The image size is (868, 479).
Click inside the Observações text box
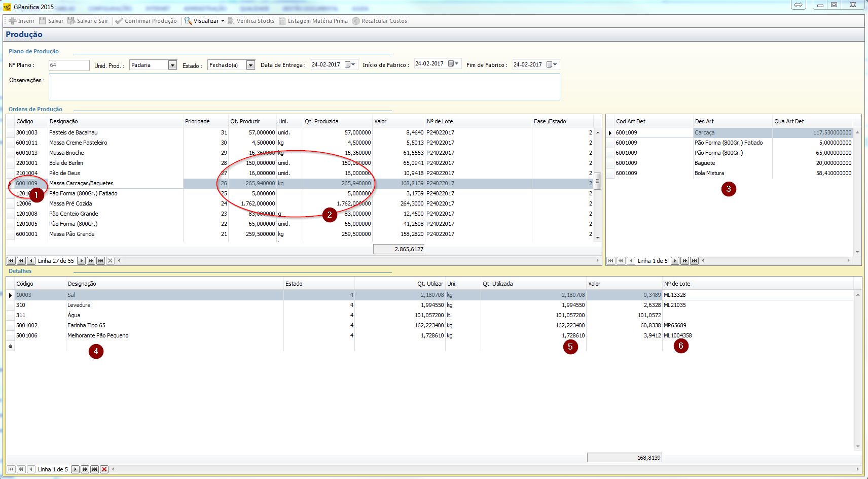click(304, 87)
